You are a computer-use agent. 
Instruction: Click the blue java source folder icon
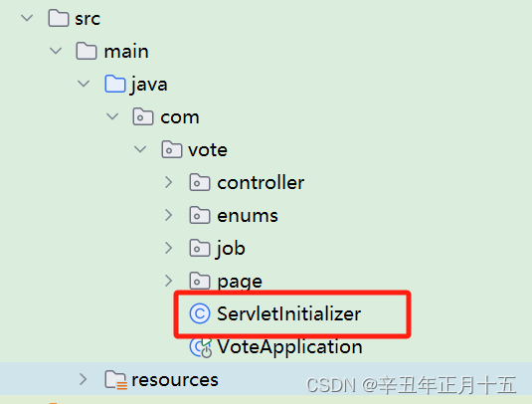[x=115, y=84]
